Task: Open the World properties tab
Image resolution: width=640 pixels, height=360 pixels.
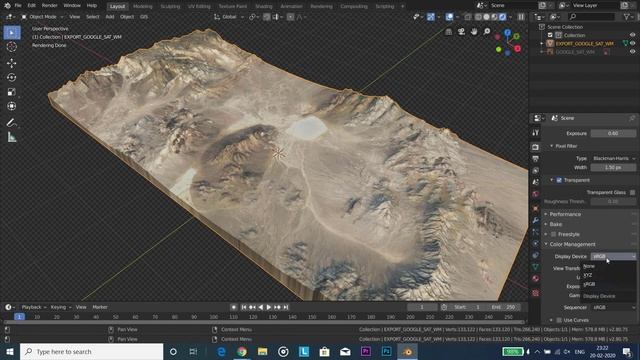Action: tap(536, 194)
